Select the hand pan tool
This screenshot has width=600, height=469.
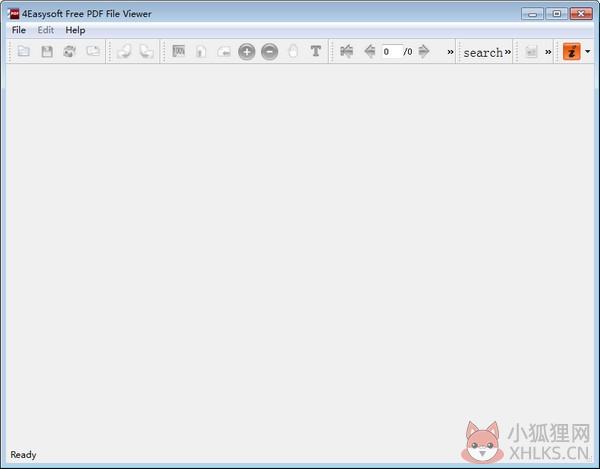[293, 51]
